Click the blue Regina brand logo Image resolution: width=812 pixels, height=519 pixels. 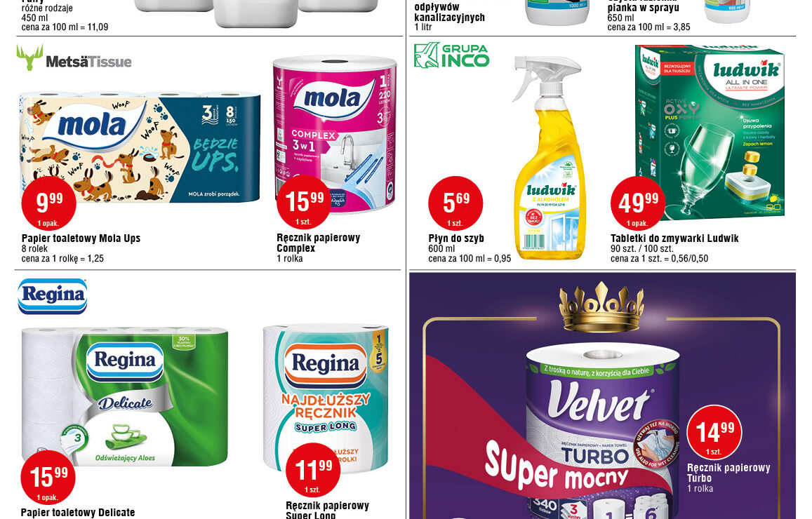[x=53, y=296]
